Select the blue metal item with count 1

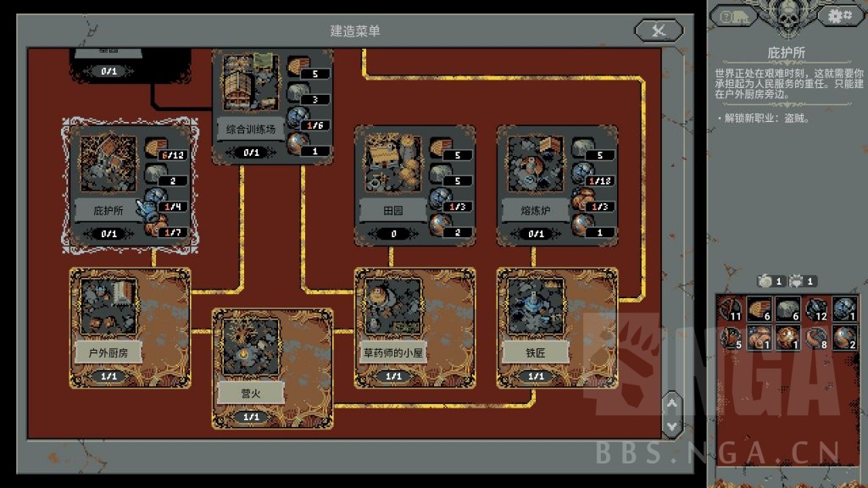point(845,309)
